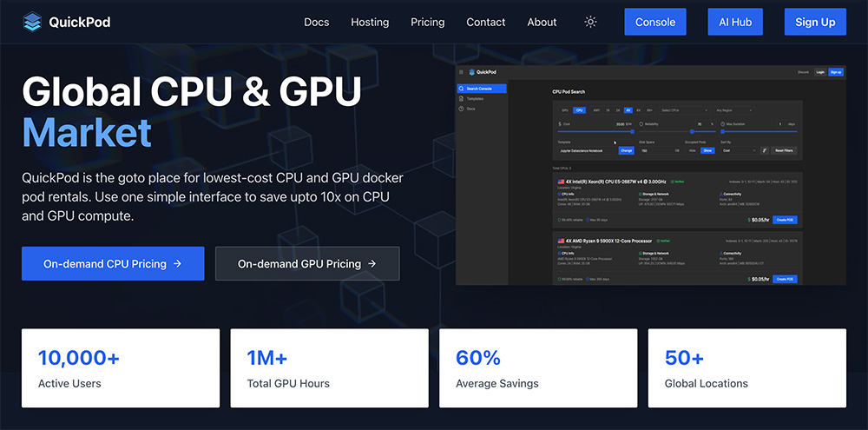
Task: Click the dollar Cost icon in preview filters
Action: pos(560,124)
